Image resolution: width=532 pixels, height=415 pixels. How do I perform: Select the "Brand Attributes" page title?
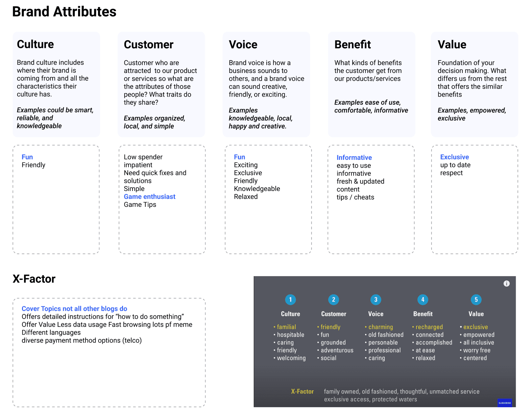pyautogui.click(x=64, y=11)
